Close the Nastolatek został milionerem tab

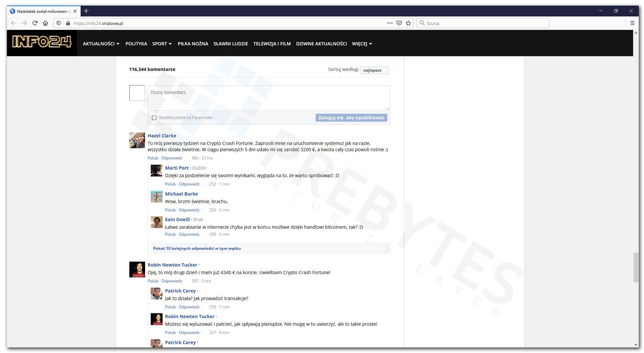[75, 11]
